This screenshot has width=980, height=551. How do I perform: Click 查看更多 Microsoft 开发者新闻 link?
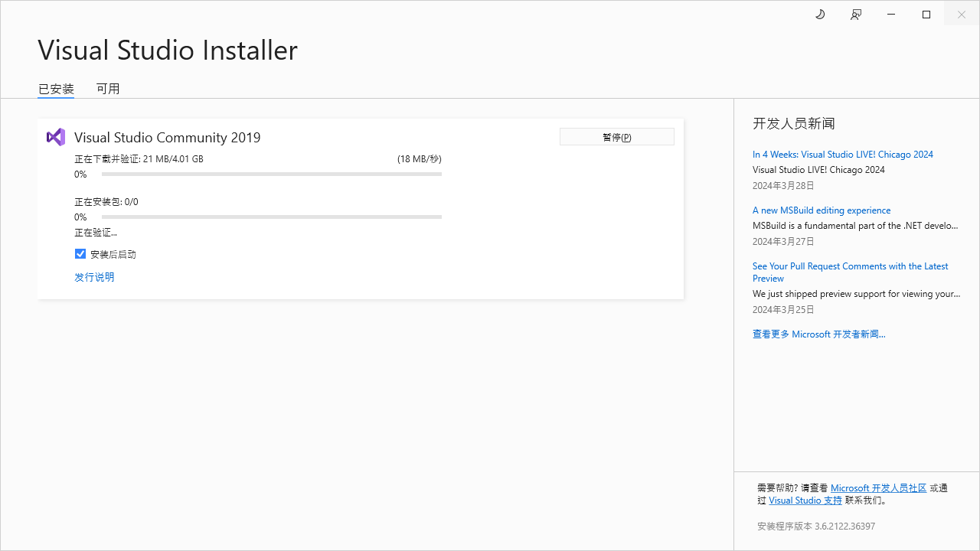click(819, 334)
